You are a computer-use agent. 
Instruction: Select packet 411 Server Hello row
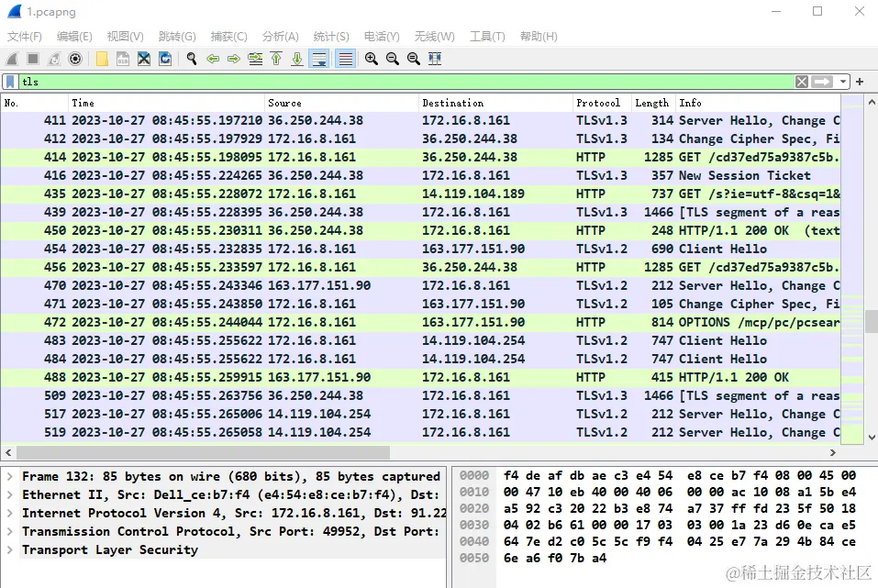(420, 120)
